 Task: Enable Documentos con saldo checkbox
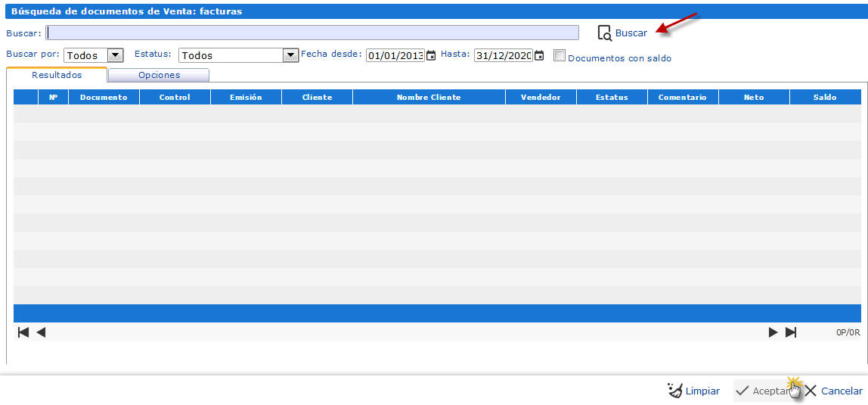tap(560, 55)
